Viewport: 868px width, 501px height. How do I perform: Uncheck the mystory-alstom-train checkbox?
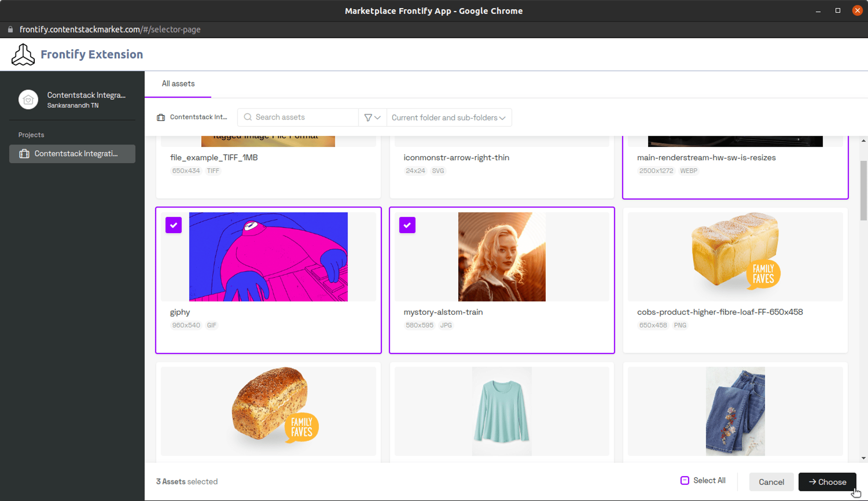(407, 225)
